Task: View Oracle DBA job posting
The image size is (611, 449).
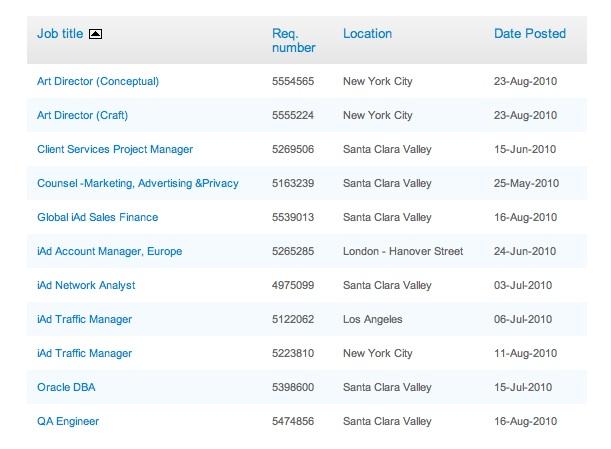Action: point(66,387)
